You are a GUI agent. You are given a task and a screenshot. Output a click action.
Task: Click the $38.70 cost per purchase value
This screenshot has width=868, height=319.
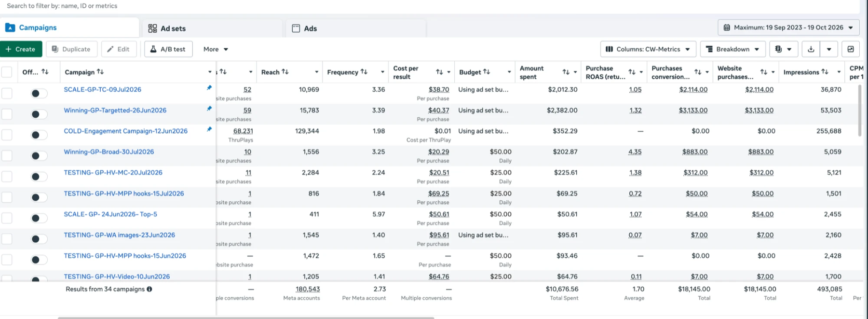pos(439,89)
